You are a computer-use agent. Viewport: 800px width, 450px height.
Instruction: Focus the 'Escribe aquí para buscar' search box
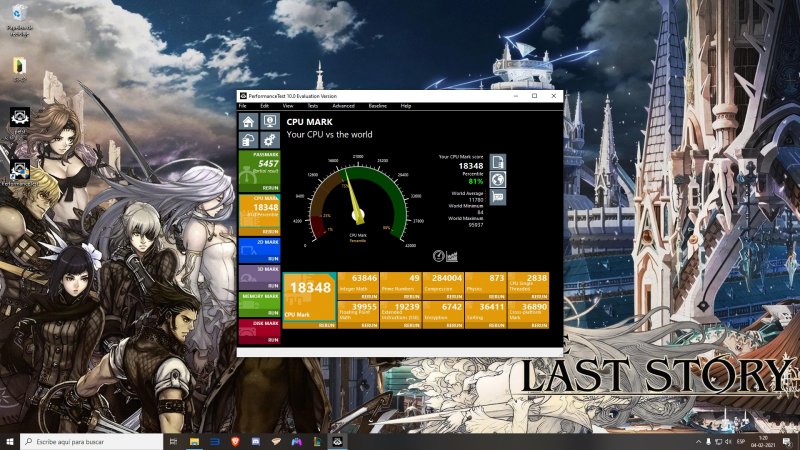[x=92, y=441]
